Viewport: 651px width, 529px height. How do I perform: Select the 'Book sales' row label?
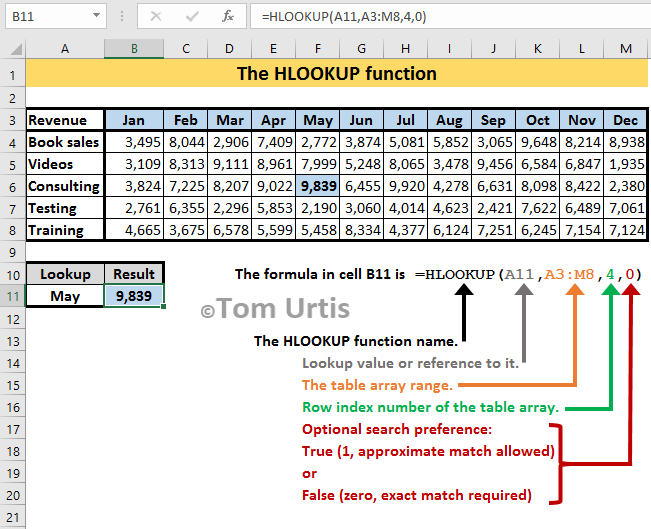point(65,142)
